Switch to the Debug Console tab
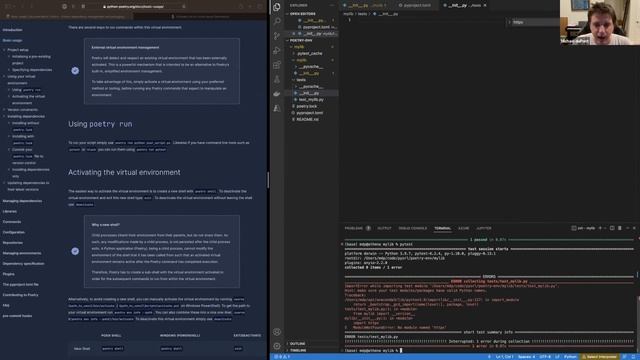640x360 pixels. click(x=412, y=228)
